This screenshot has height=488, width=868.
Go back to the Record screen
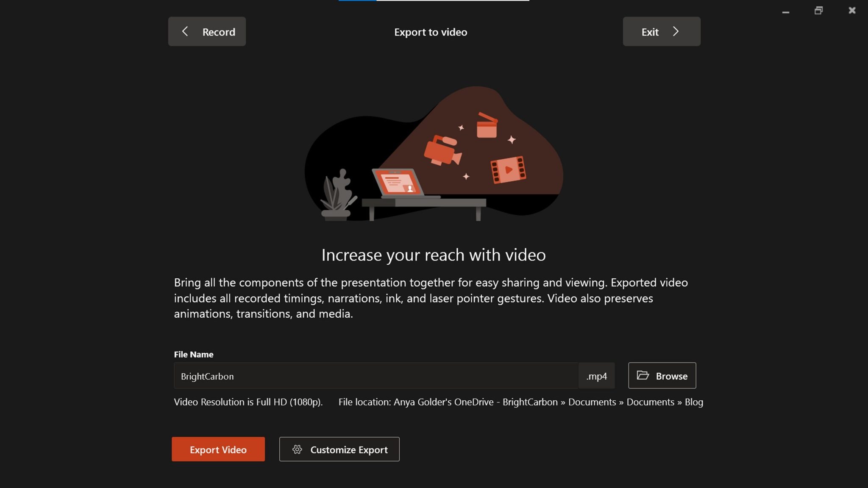207,31
